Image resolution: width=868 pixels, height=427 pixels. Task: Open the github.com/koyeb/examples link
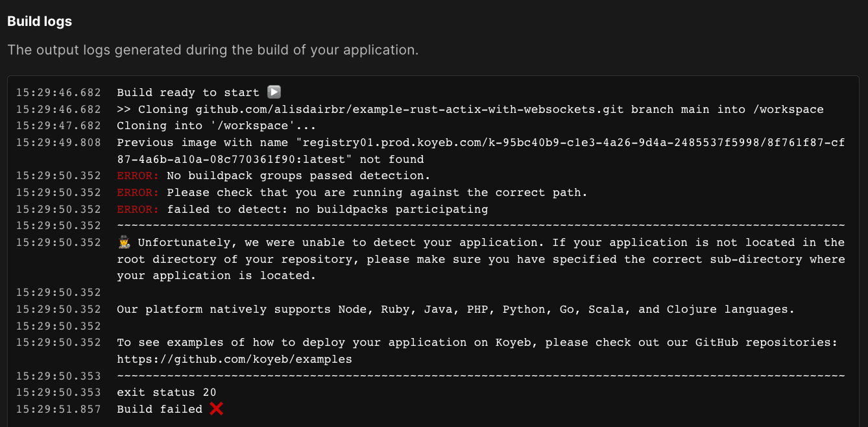click(x=234, y=359)
